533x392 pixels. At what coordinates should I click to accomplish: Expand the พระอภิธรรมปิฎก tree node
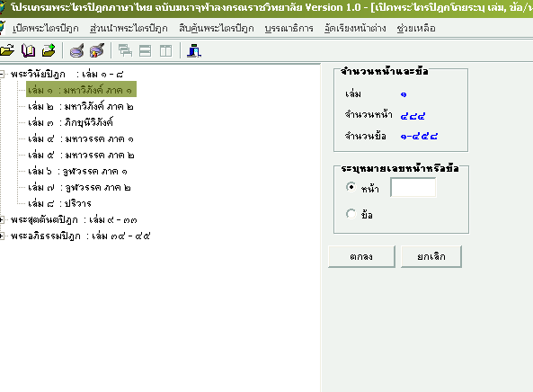[x=2, y=236]
